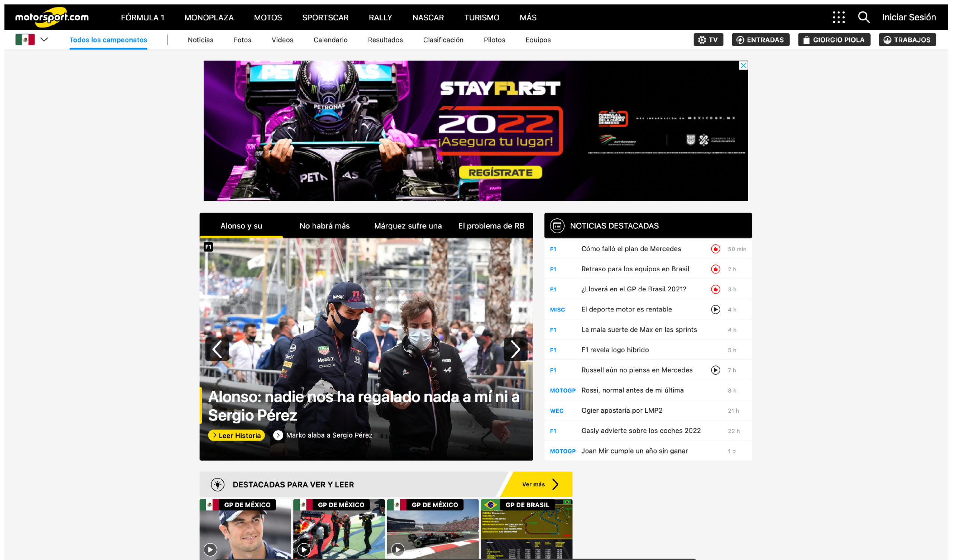Click the Leer Historia button
Viewport: 953px width, 560px height.
click(x=236, y=435)
